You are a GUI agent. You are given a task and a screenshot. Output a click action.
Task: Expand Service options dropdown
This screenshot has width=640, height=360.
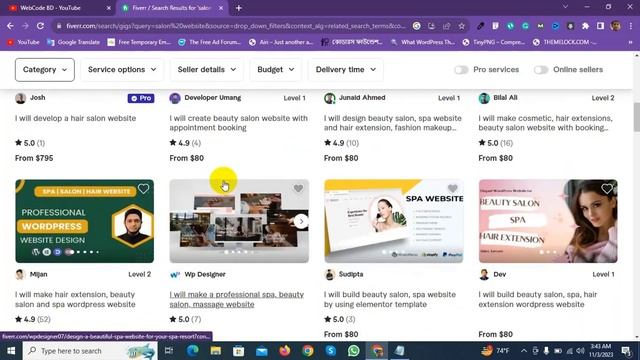[x=122, y=70]
